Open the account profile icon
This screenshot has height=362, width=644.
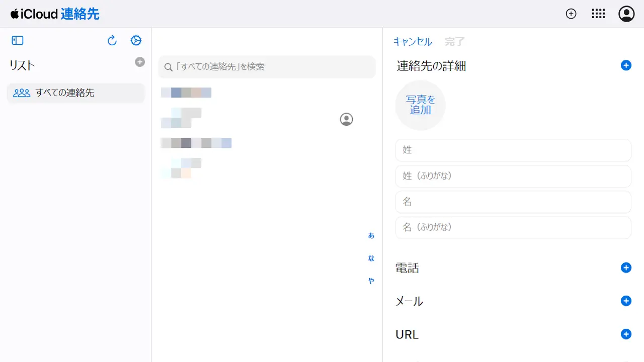point(626,14)
